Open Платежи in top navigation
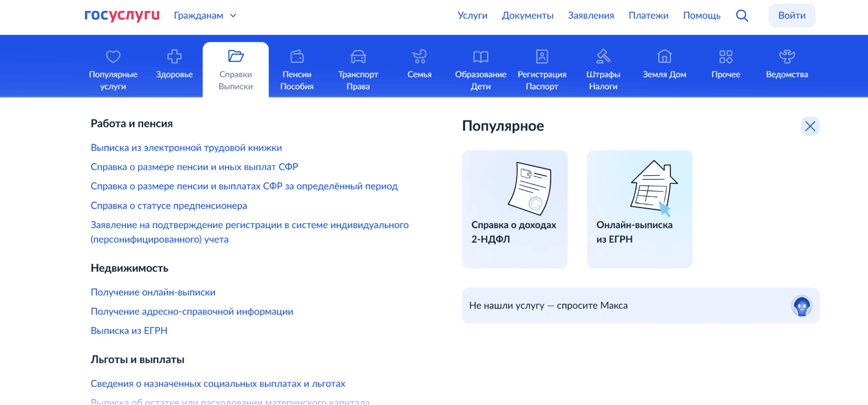868x405 pixels. (x=648, y=16)
